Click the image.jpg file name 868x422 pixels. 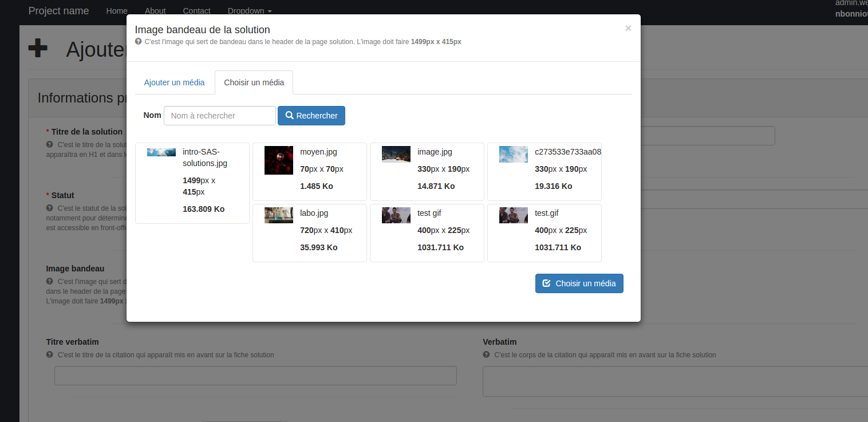[435, 152]
